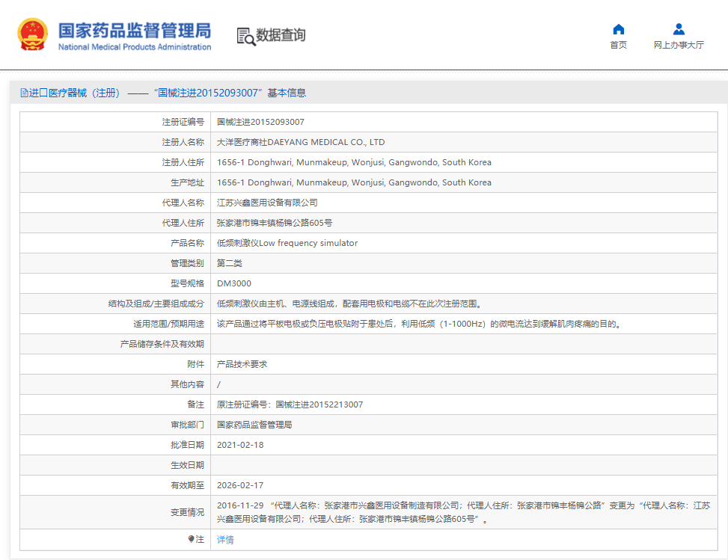This screenshot has width=728, height=560.
Task: Open the 详情 link
Action: click(x=225, y=540)
